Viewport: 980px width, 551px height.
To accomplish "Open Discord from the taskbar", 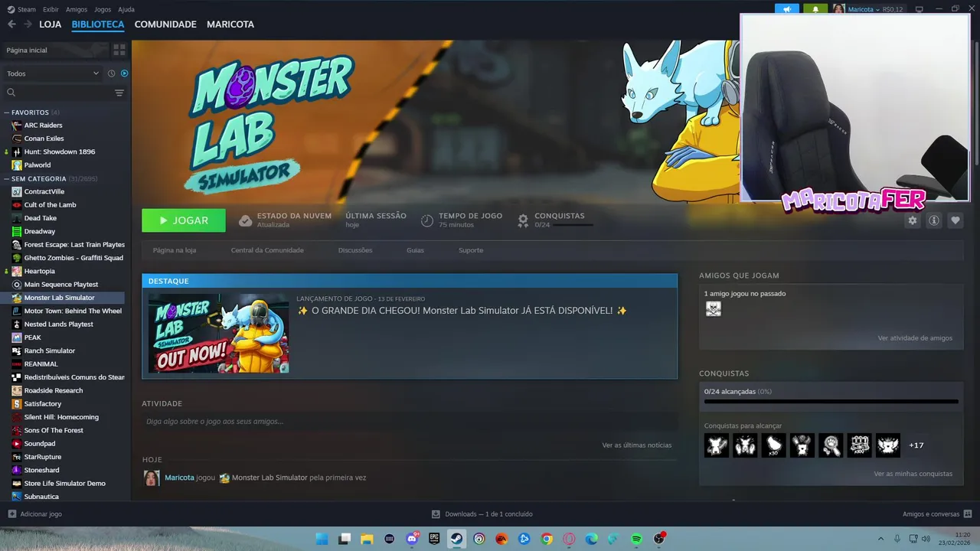I will [x=412, y=539].
